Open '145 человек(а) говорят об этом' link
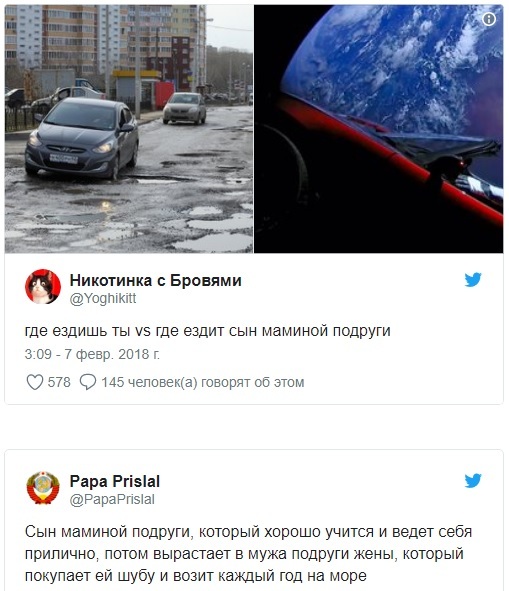This screenshot has width=509, height=591. point(202,382)
